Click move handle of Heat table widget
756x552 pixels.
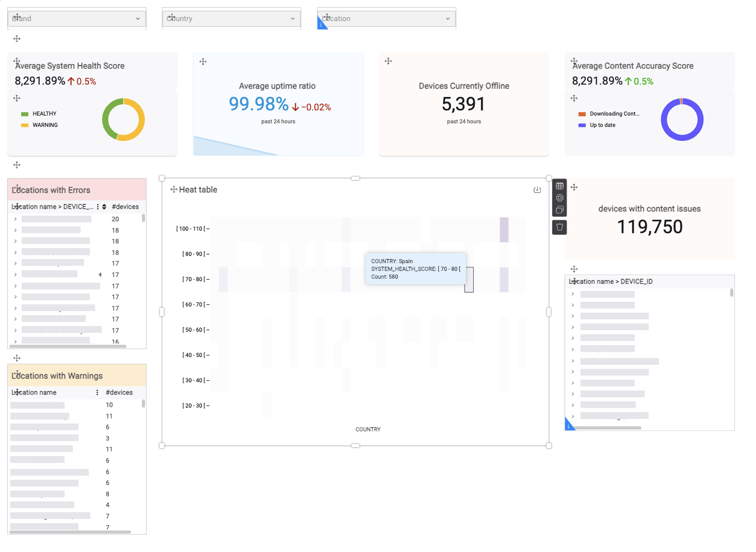coord(174,189)
